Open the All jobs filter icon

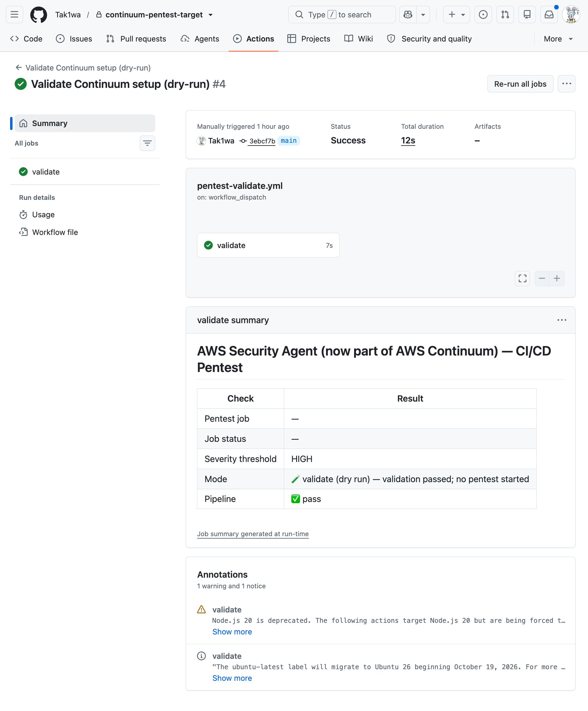pyautogui.click(x=147, y=143)
